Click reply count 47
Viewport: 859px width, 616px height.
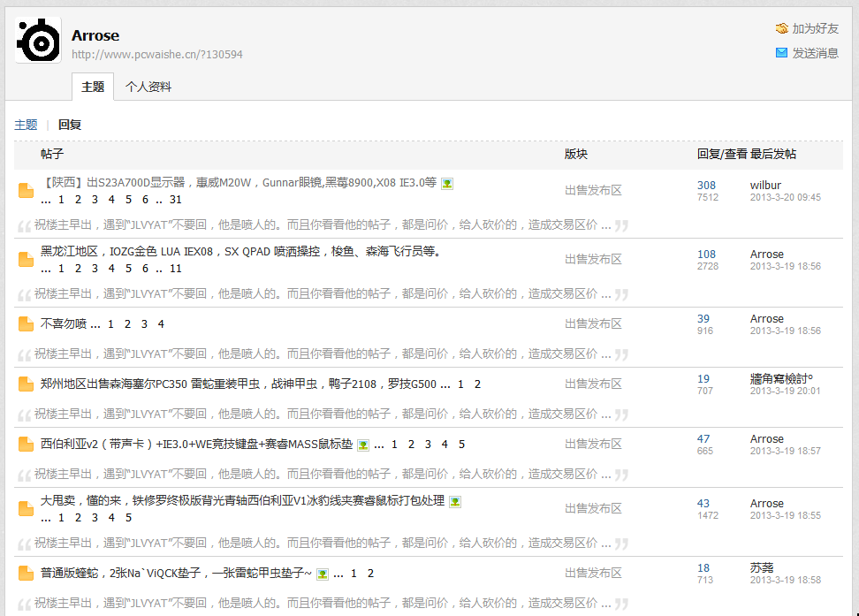[x=703, y=438]
